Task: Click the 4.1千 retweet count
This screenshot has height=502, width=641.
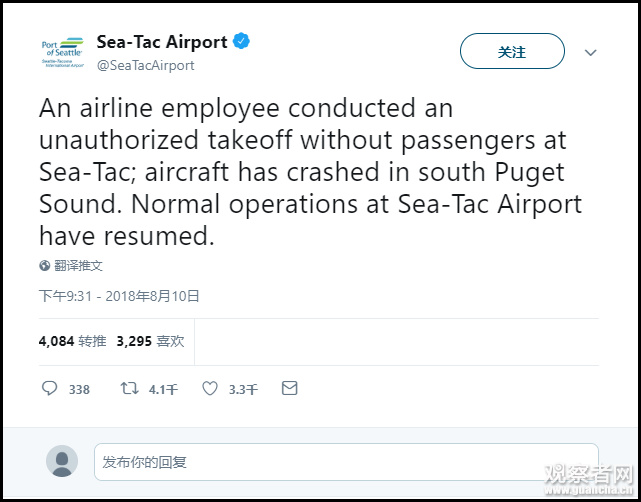Action: tap(163, 390)
